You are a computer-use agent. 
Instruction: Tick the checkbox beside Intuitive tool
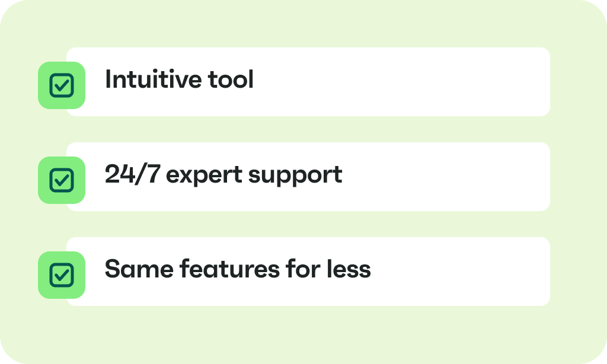62,85
